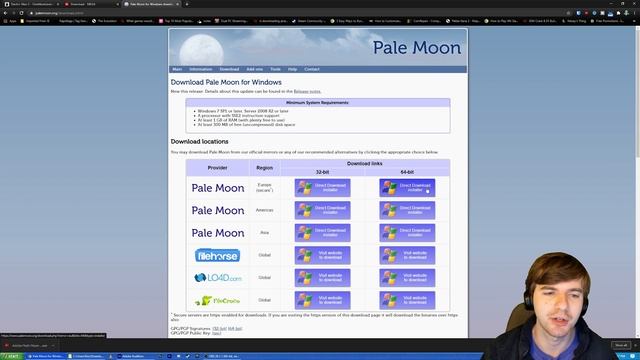The height and width of the screenshot is (360, 640).
Task: Click Show all in the downloads bar
Action: (621, 345)
